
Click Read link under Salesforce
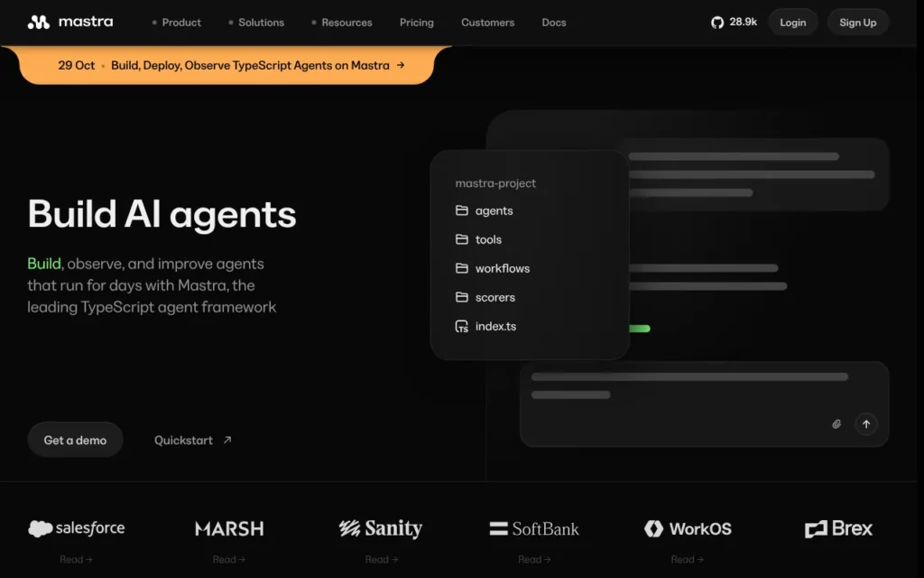76,559
